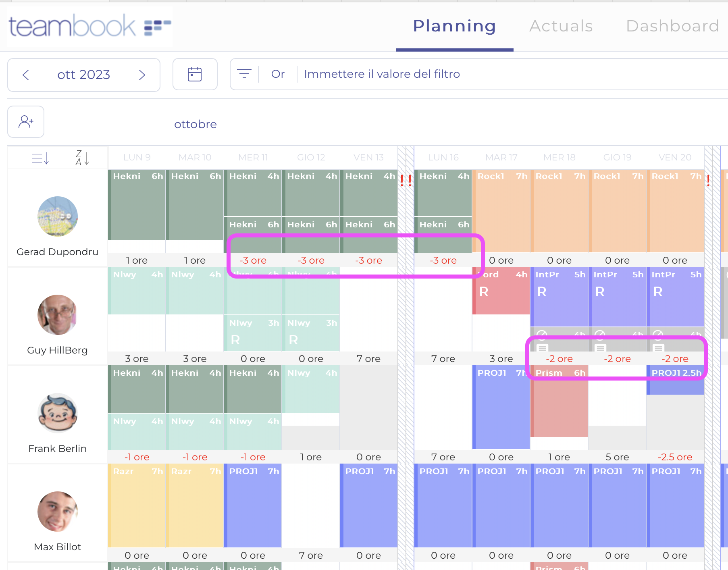Open the Dashboard tab
This screenshot has height=570, width=728.
(x=672, y=26)
